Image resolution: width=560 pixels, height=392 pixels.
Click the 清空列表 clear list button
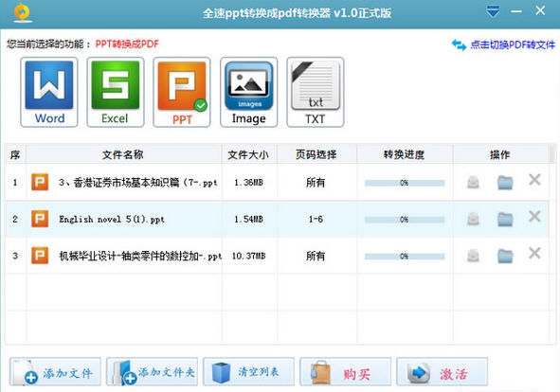[x=248, y=372]
